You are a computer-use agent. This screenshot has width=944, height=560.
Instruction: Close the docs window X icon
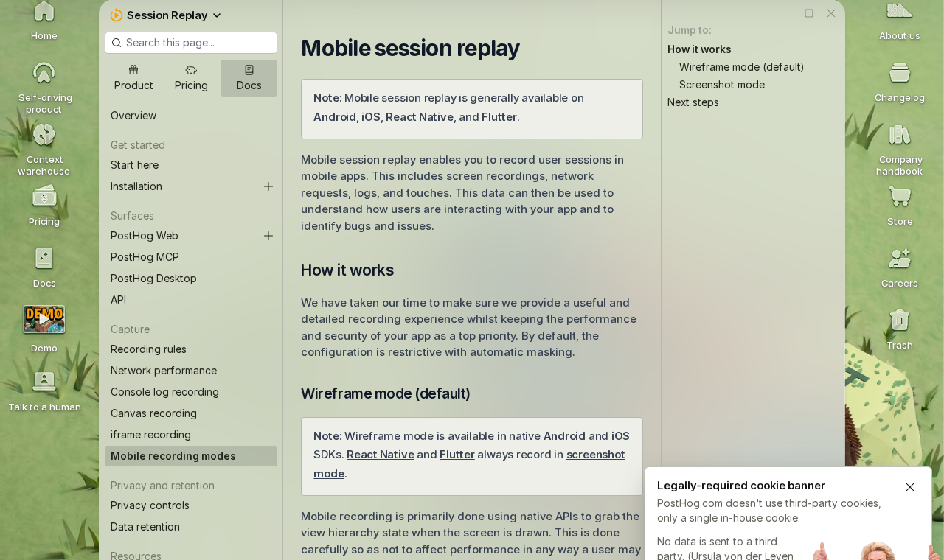click(x=831, y=13)
